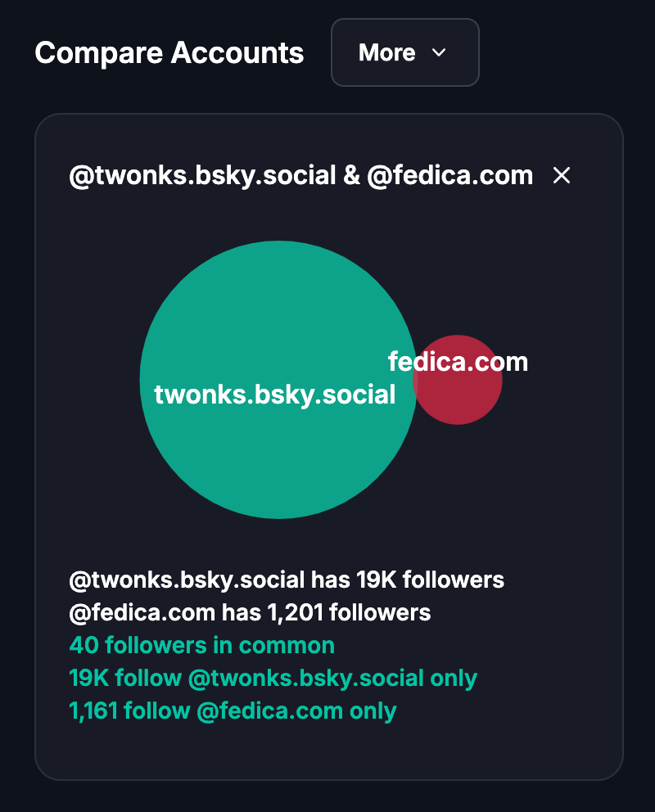The image size is (655, 812).
Task: Click the Compare Accounts heading
Action: pyautogui.click(x=169, y=52)
